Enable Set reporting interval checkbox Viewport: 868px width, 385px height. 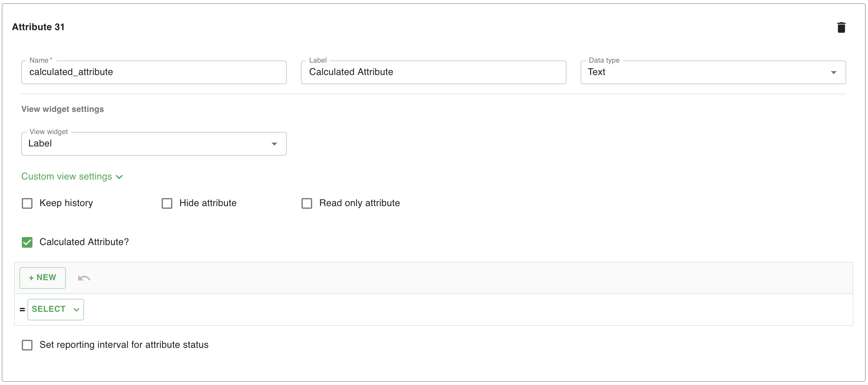tap(27, 345)
